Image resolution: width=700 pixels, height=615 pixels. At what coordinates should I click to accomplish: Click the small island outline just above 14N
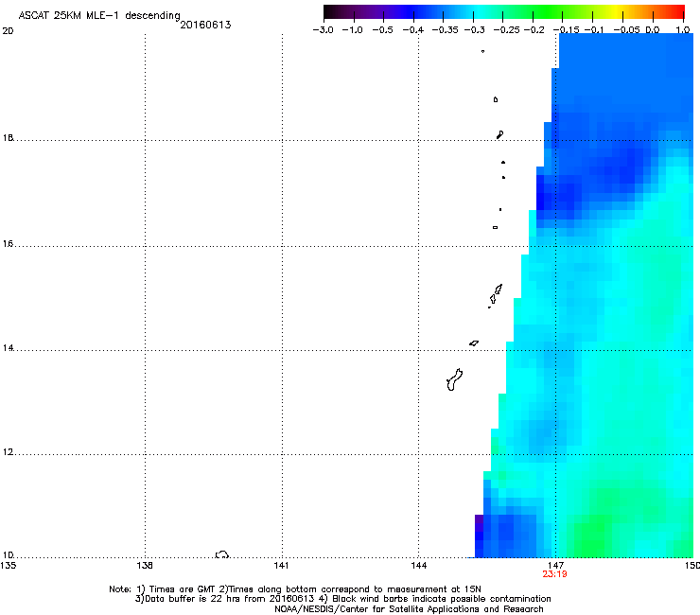point(474,343)
